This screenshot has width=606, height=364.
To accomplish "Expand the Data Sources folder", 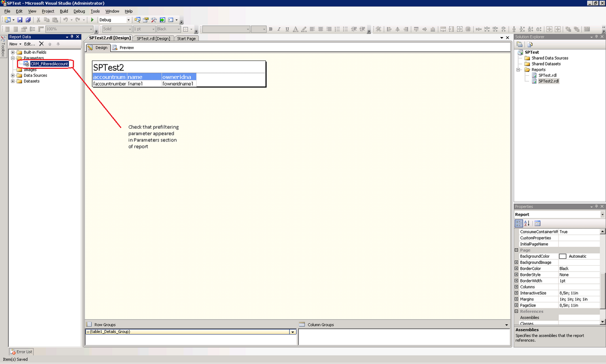I will [13, 76].
